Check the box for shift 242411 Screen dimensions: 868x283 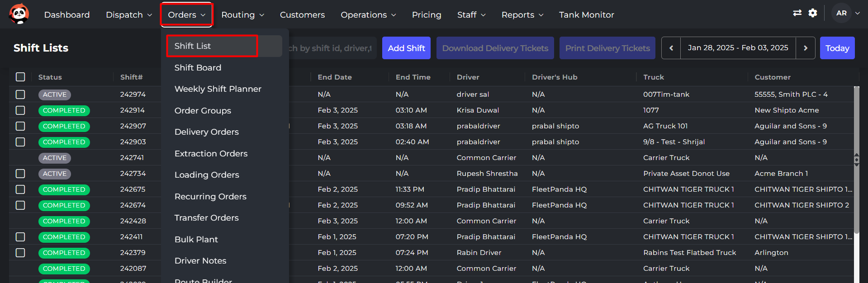tap(20, 237)
